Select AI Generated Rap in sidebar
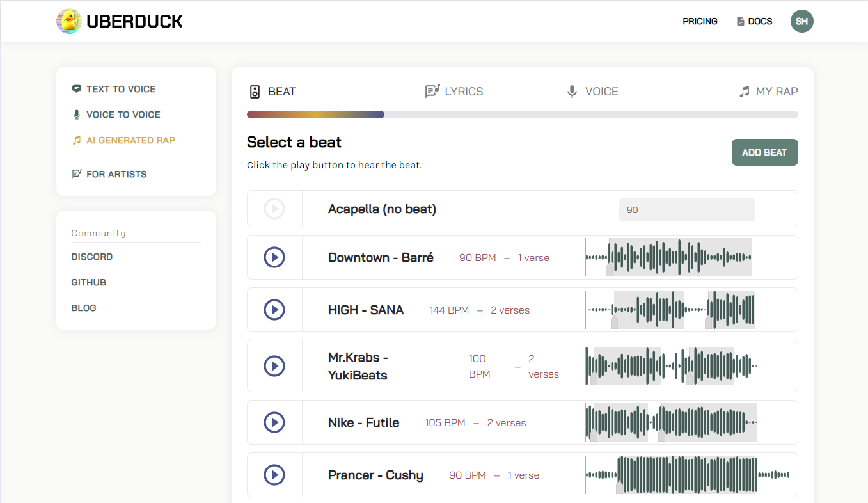 130,140
